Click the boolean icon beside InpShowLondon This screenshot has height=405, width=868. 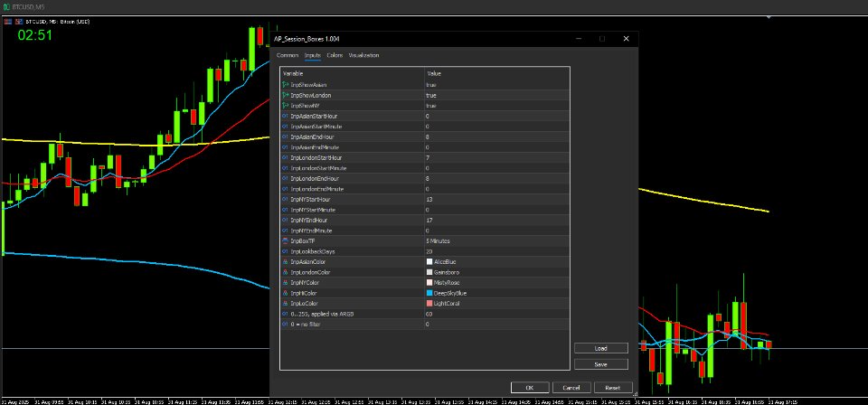pos(286,95)
